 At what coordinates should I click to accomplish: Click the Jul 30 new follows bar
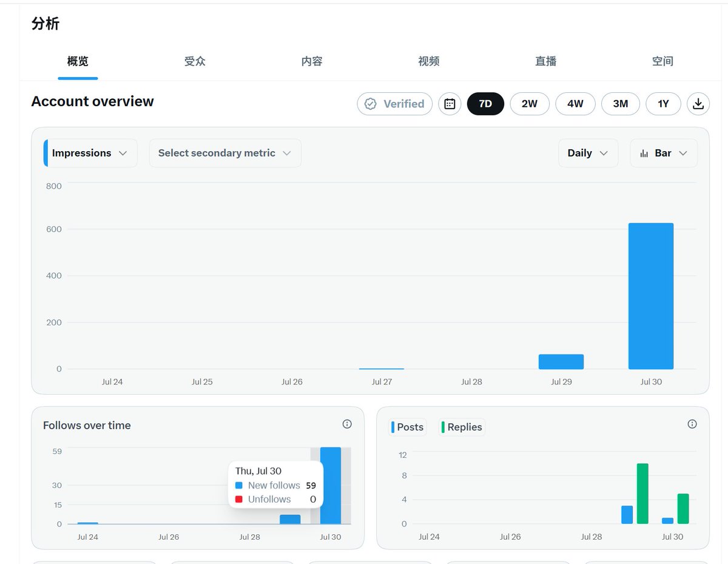(331, 486)
